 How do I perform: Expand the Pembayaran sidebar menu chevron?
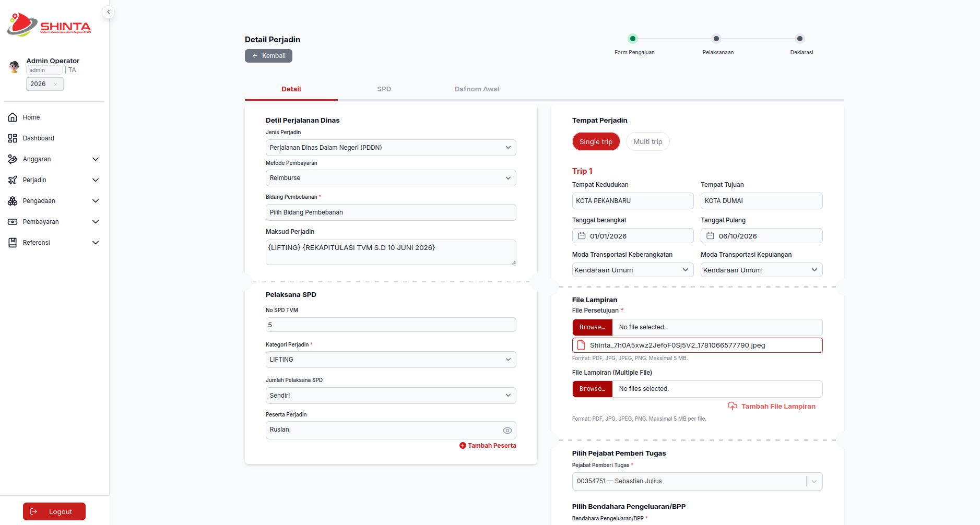(x=96, y=222)
